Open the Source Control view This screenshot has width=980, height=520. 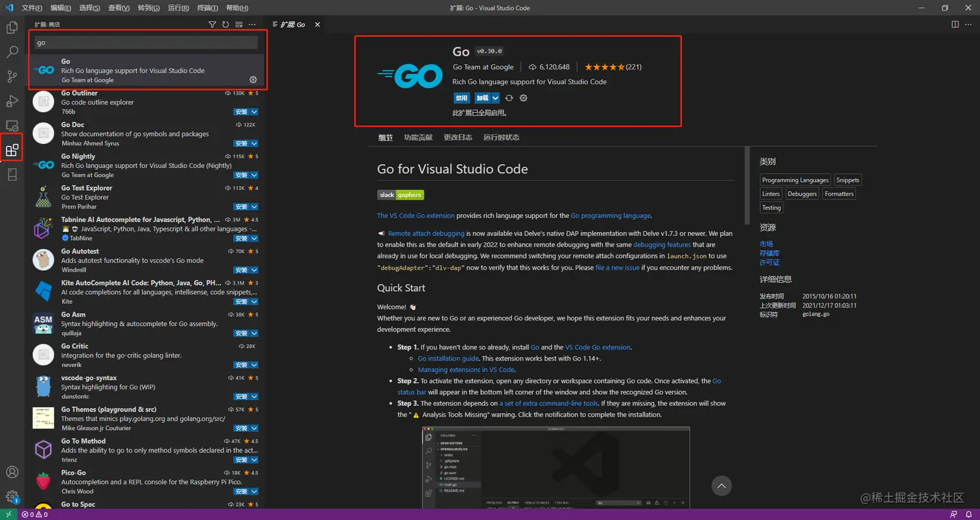click(x=12, y=77)
